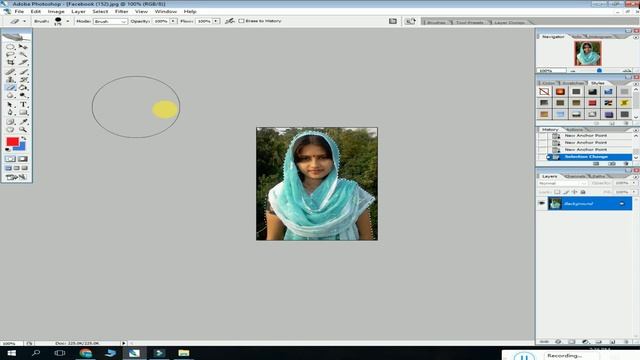
Task: Open Opacity slider arrow in options bar
Action: [x=173, y=21]
